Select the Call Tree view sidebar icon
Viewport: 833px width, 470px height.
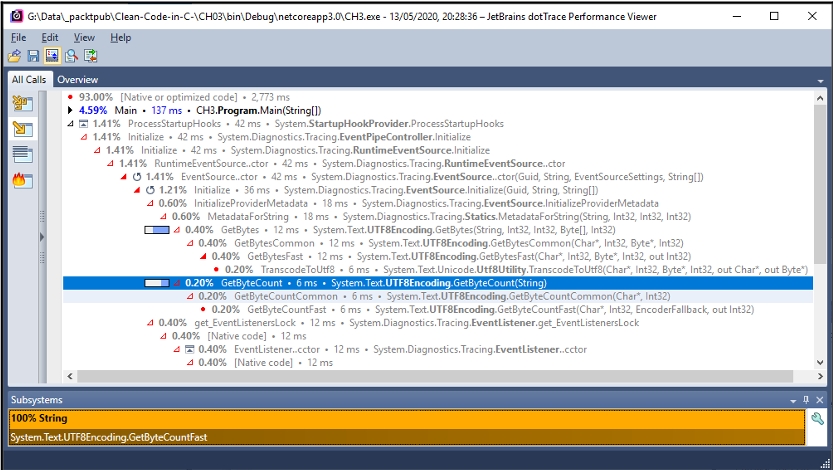(22, 129)
